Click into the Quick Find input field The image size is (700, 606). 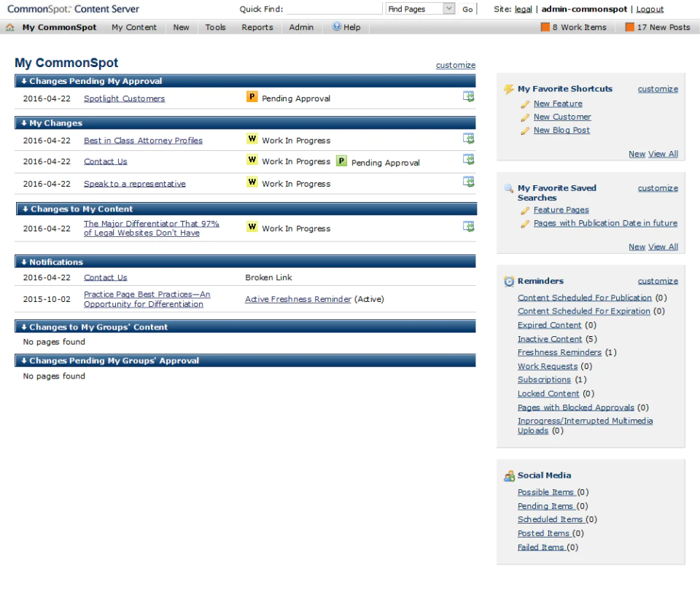pyautogui.click(x=335, y=9)
